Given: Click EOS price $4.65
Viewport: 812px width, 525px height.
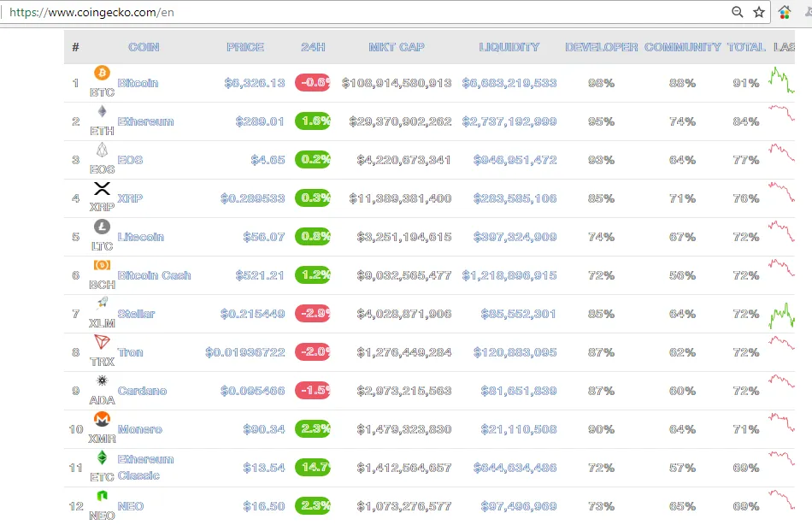Looking at the screenshot, I should click(268, 160).
